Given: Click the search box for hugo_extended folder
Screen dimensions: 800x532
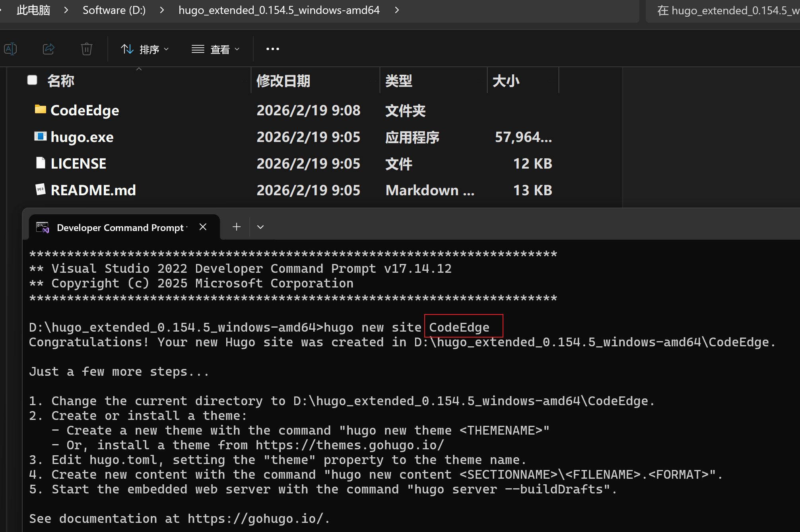Looking at the screenshot, I should tap(724, 11).
